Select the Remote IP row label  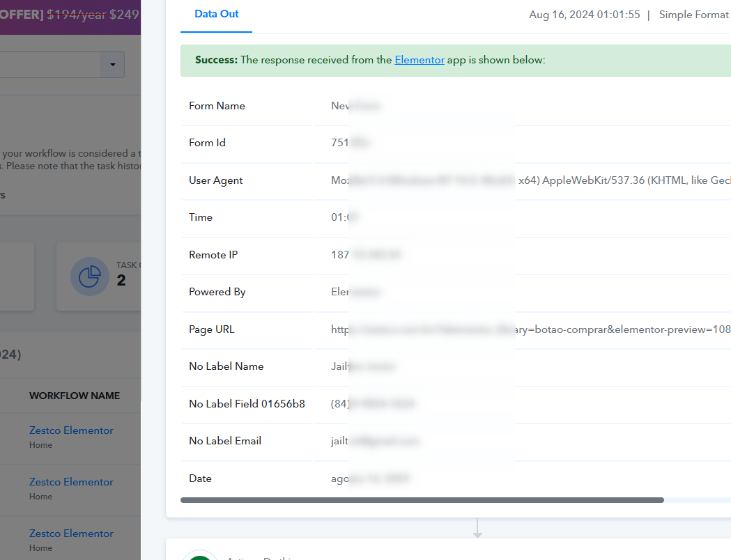[213, 256]
